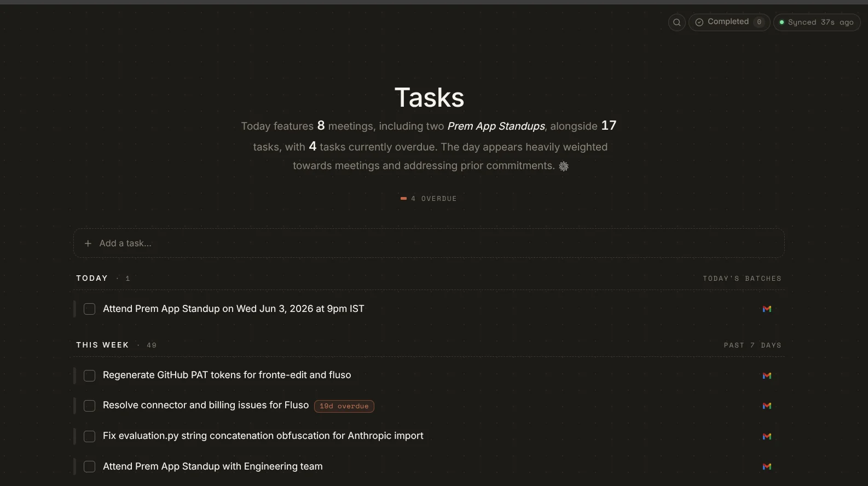Filter by the 4 Overdue badge
868x486 pixels.
[x=429, y=199]
